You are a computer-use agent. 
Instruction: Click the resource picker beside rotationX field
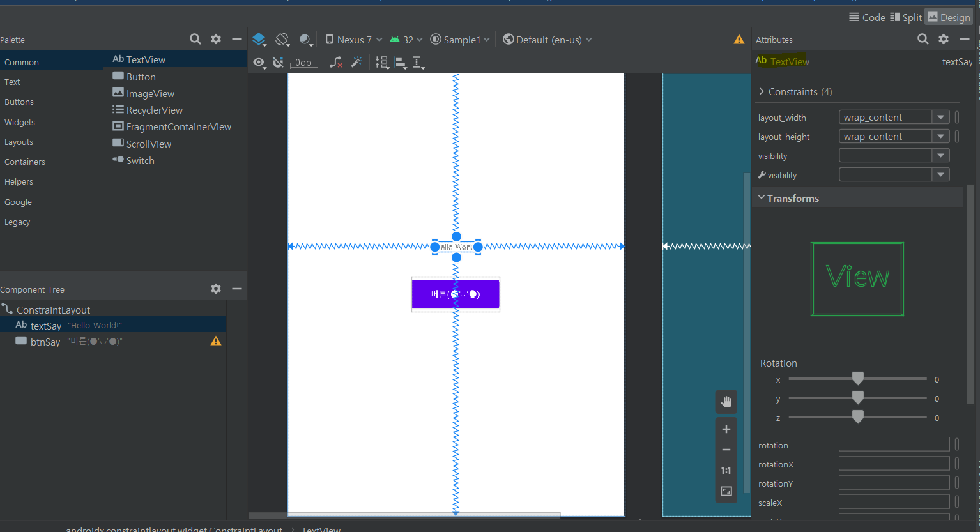click(957, 464)
